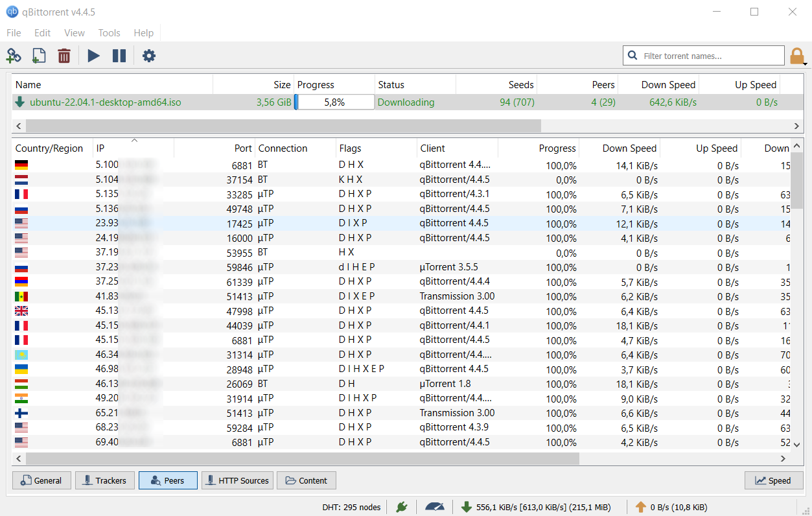Click the peer list scroll-down arrow
The image size is (812, 516).
coord(797,444)
